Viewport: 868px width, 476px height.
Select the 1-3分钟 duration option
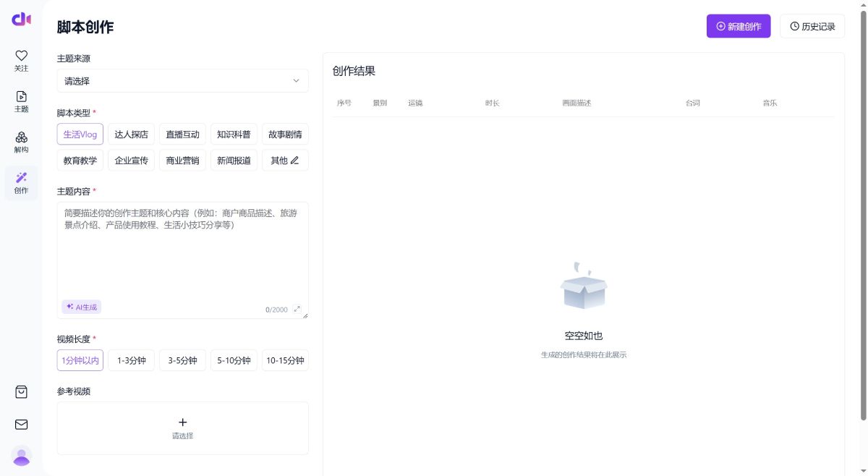click(131, 360)
